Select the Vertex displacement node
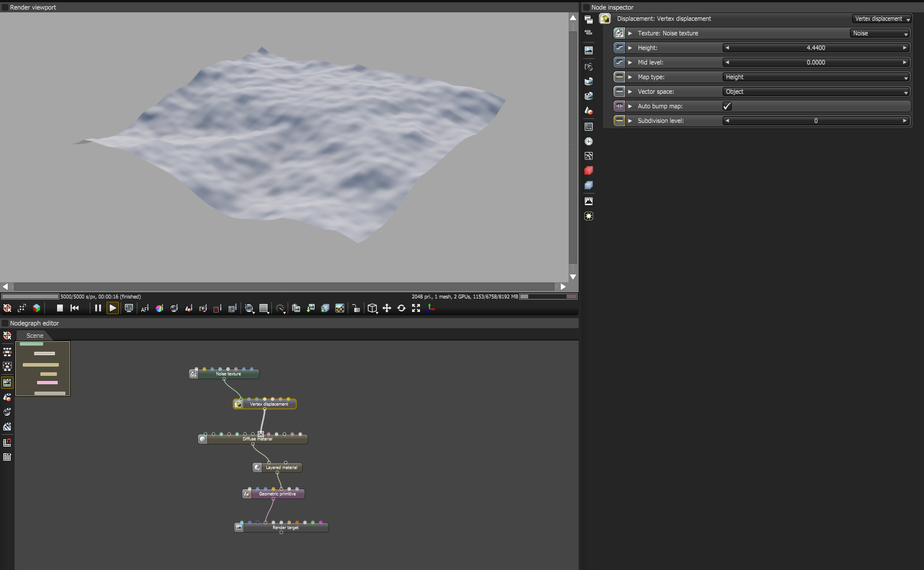 tap(265, 404)
